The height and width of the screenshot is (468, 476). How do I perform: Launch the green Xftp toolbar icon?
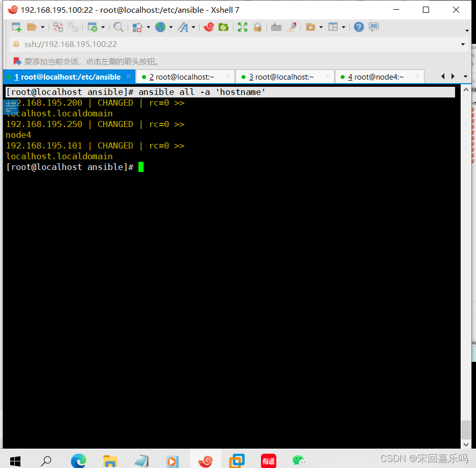click(x=224, y=27)
